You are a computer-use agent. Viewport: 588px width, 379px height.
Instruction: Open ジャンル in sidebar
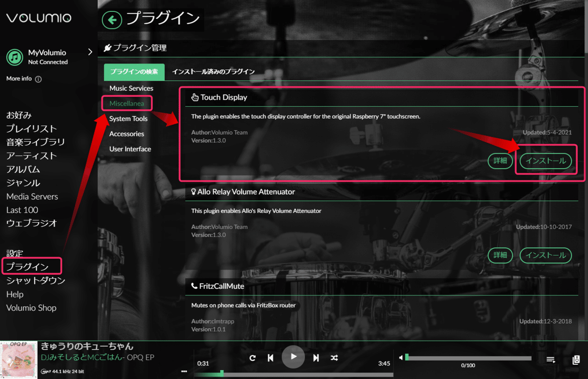23,183
